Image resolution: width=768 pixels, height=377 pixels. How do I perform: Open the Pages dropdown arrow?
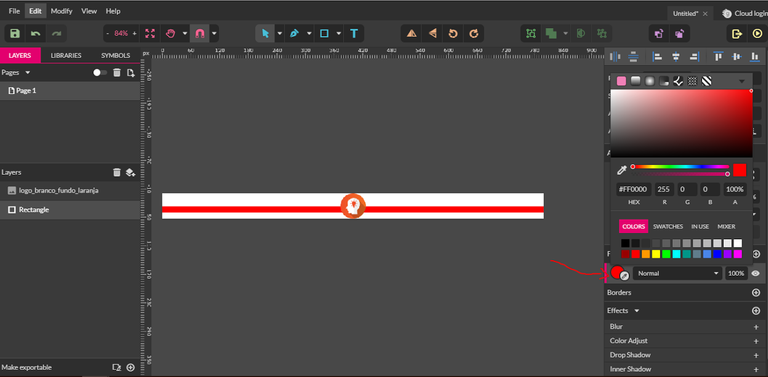click(x=27, y=72)
